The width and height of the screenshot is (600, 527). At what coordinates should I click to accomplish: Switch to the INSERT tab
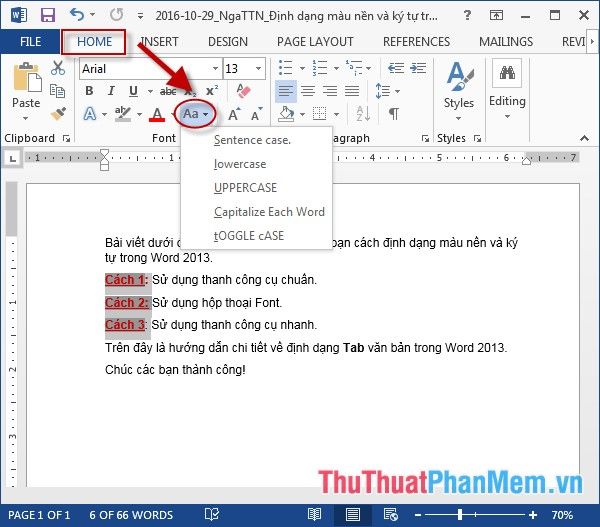point(160,41)
